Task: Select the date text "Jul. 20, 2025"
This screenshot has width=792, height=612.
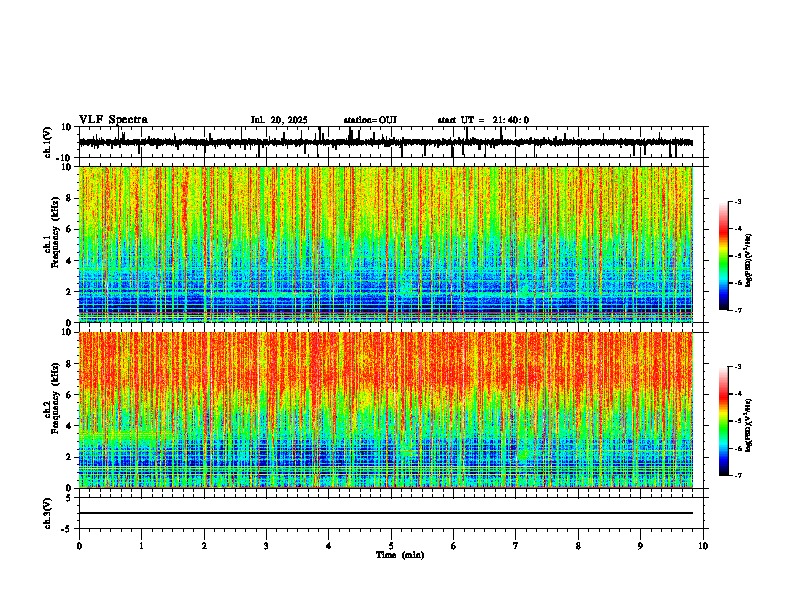Action: click(x=279, y=120)
